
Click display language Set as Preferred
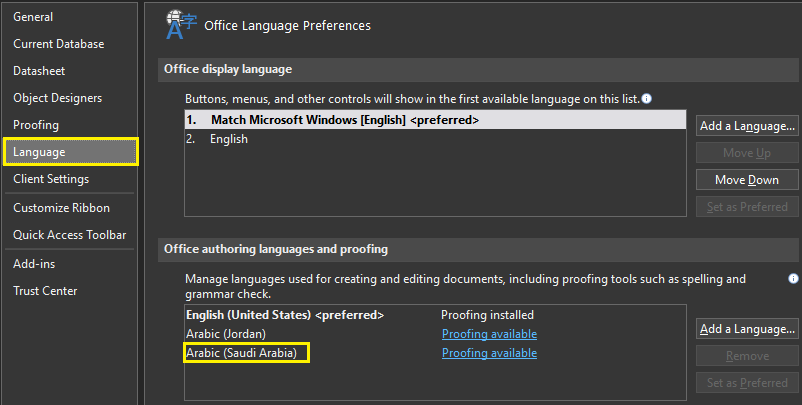tap(747, 207)
